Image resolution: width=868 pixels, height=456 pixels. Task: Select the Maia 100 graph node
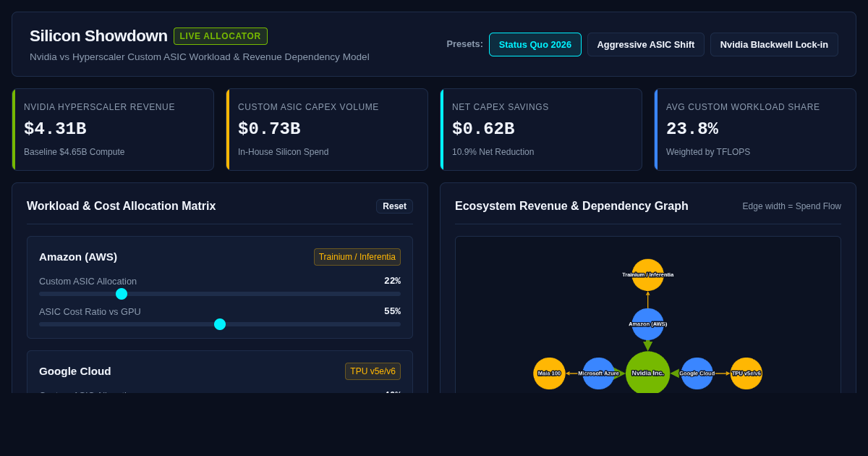tap(550, 373)
